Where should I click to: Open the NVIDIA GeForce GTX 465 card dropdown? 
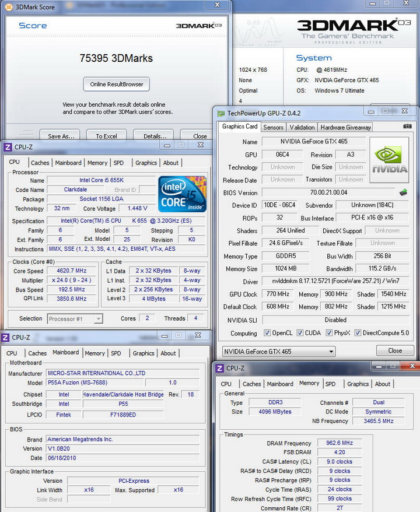279,352
